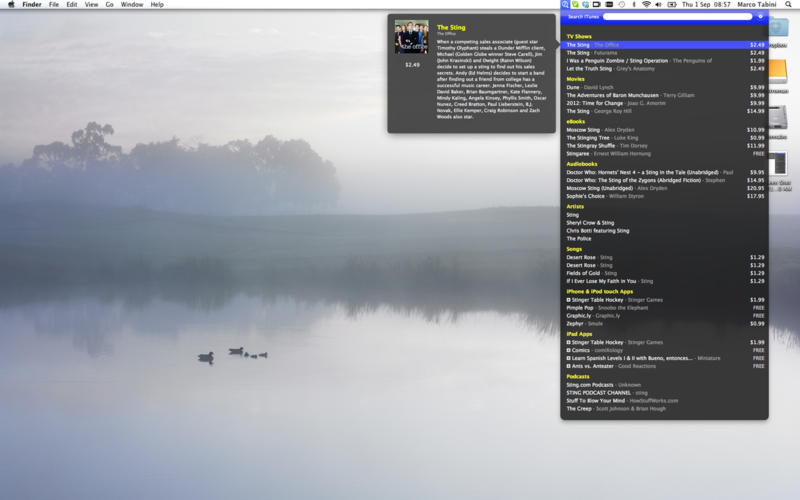Open the gear settings icon in search panel

coord(760,17)
